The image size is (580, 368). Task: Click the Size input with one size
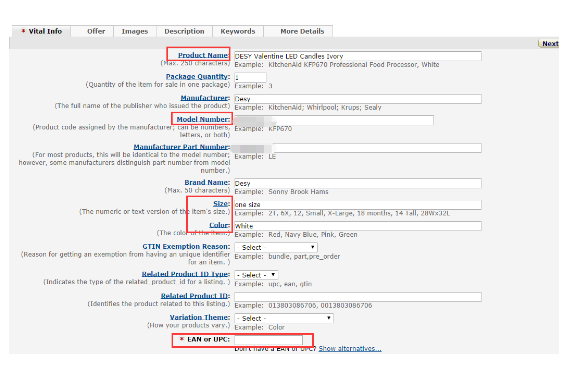(358, 205)
